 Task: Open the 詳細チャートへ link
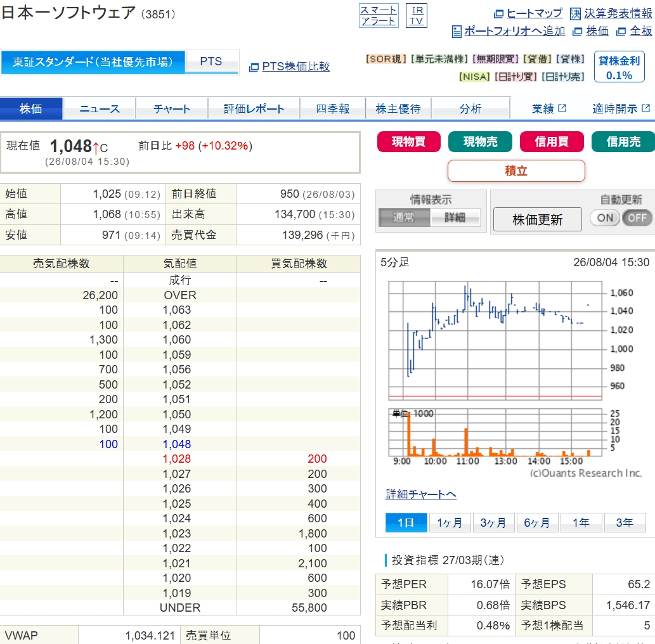click(x=420, y=494)
